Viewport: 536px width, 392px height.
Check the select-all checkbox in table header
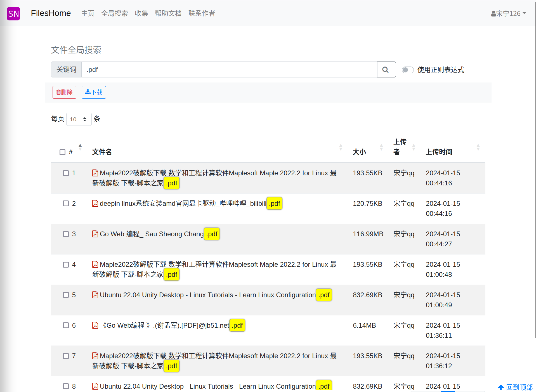click(62, 152)
